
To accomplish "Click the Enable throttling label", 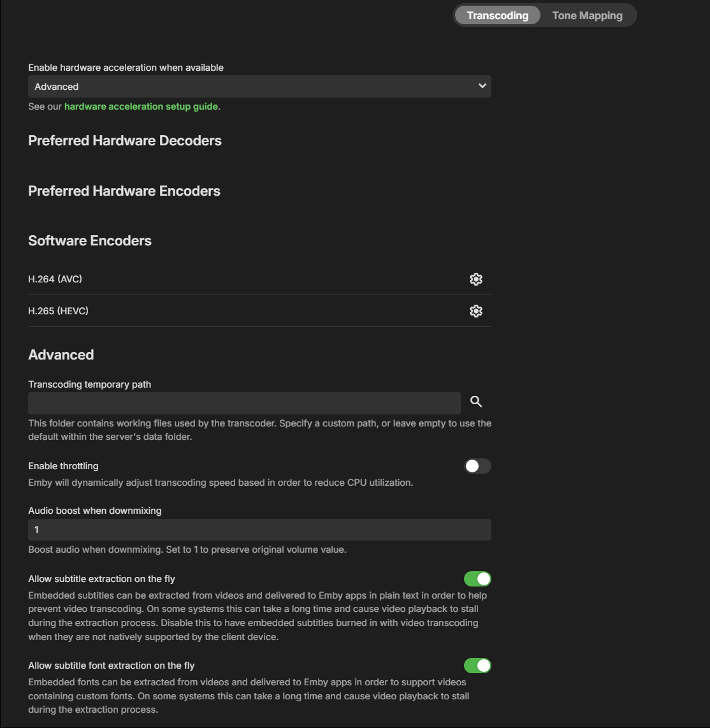I will [63, 466].
